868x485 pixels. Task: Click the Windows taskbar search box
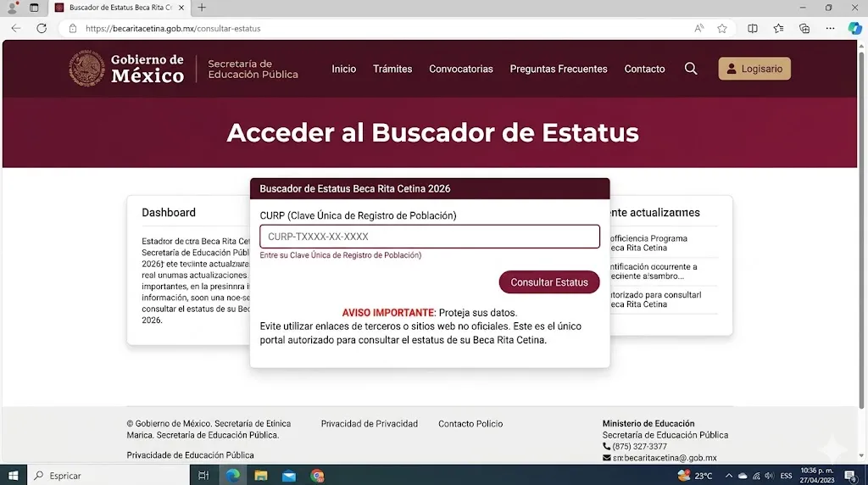[108, 475]
